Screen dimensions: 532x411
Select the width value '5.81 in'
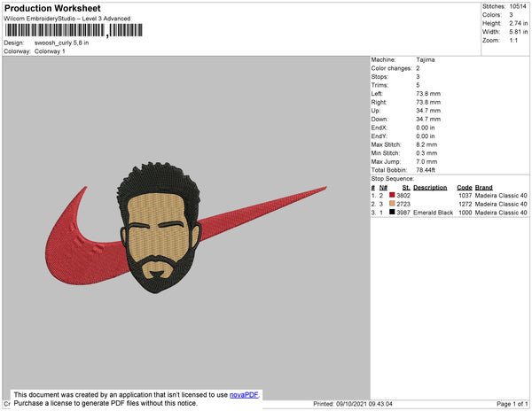pyautogui.click(x=519, y=32)
